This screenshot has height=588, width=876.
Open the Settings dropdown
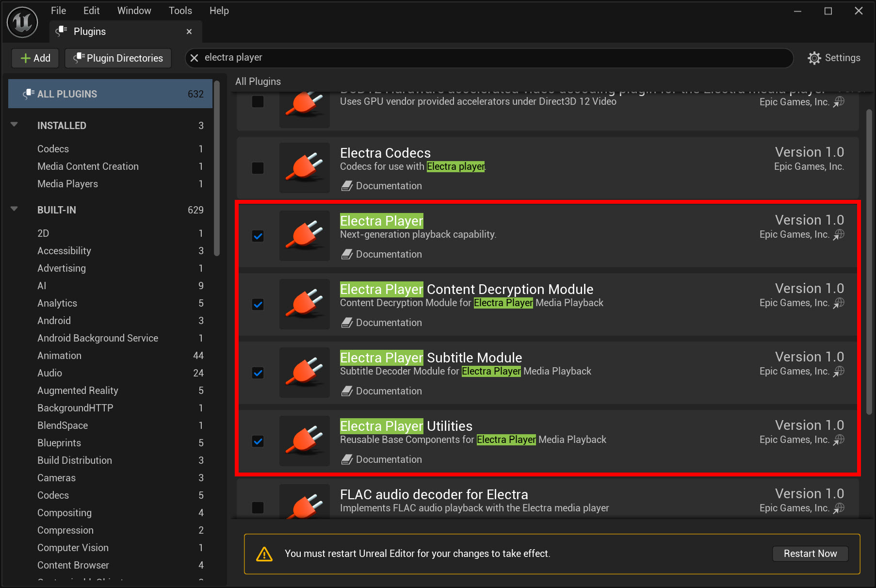[834, 58]
